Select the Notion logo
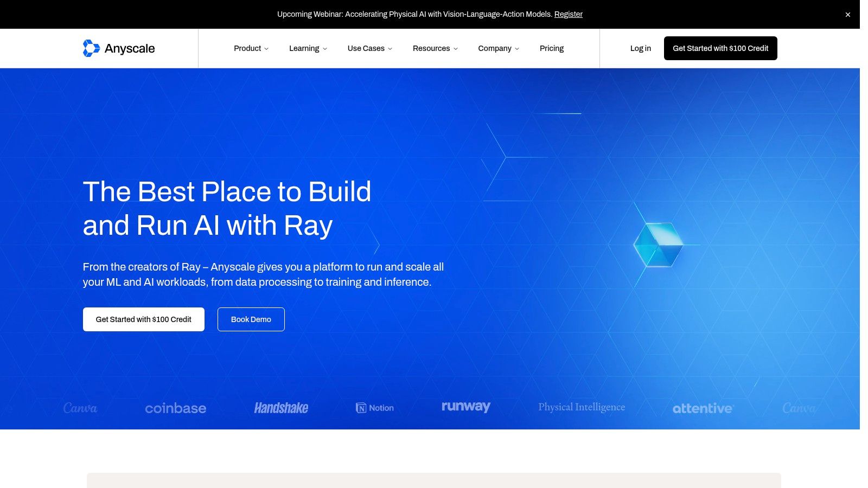 [374, 407]
